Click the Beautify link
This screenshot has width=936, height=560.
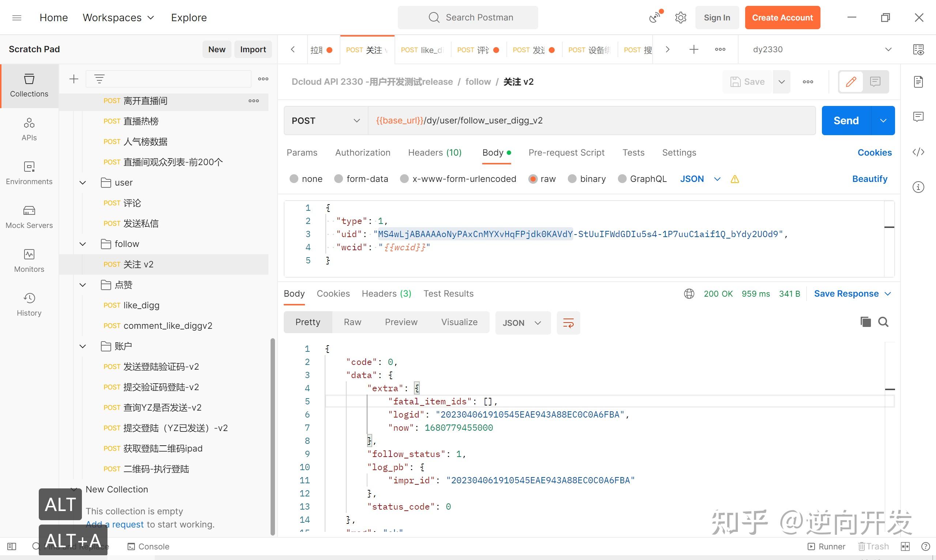(869, 179)
